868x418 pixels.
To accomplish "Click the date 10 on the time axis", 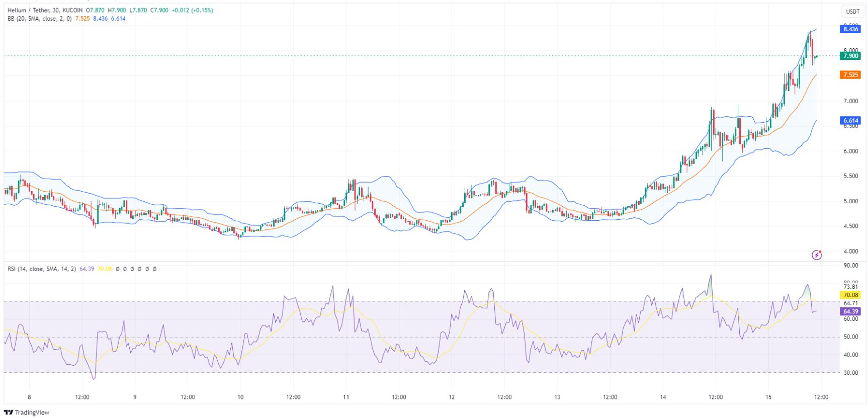I will click(240, 397).
